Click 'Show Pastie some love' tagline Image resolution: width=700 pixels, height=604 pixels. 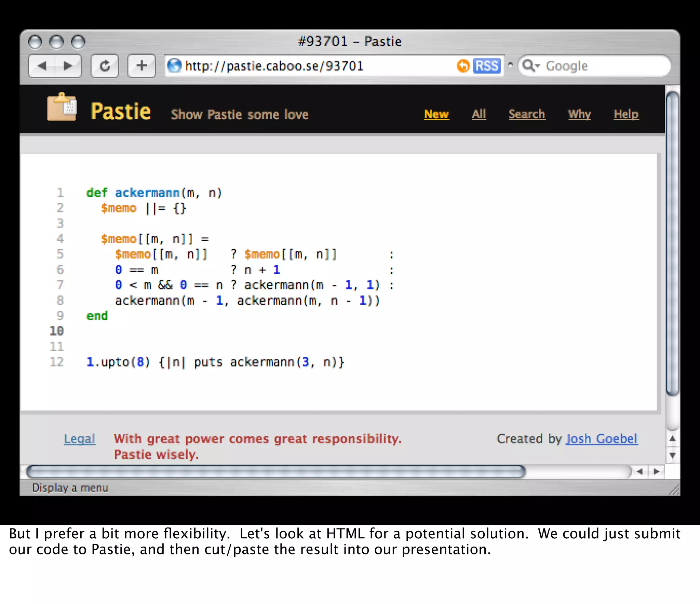point(240,114)
